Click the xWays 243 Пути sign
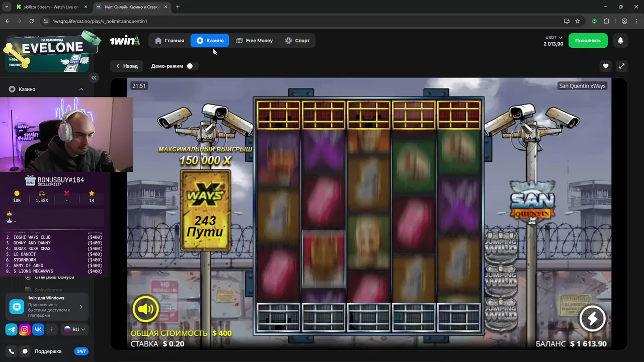Screen dimensions: 644x362 tap(205, 210)
